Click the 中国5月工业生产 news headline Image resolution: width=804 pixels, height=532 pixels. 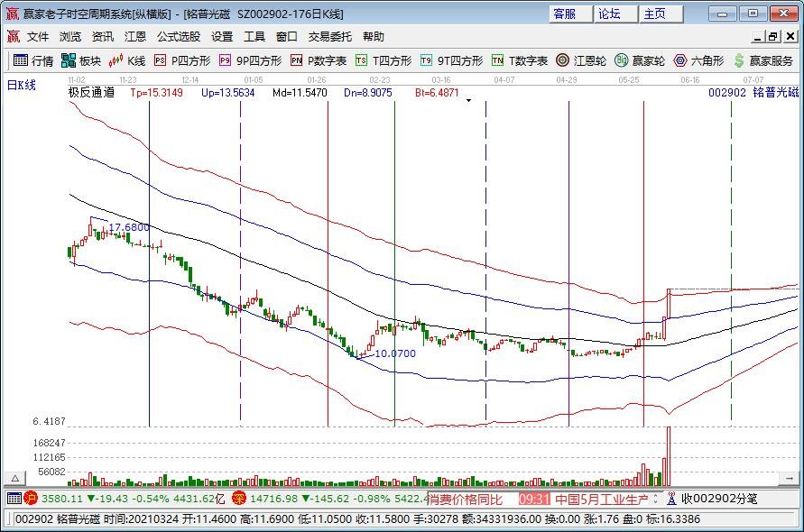[x=602, y=499]
